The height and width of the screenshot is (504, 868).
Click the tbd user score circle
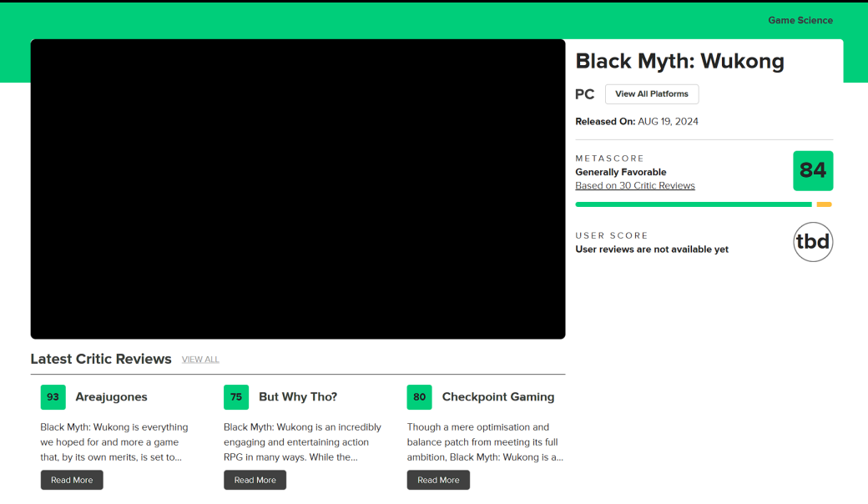(813, 242)
